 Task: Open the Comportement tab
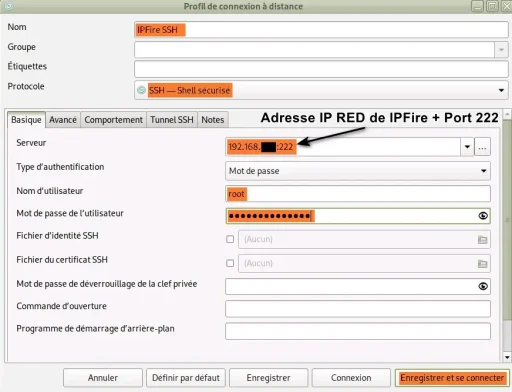click(113, 120)
